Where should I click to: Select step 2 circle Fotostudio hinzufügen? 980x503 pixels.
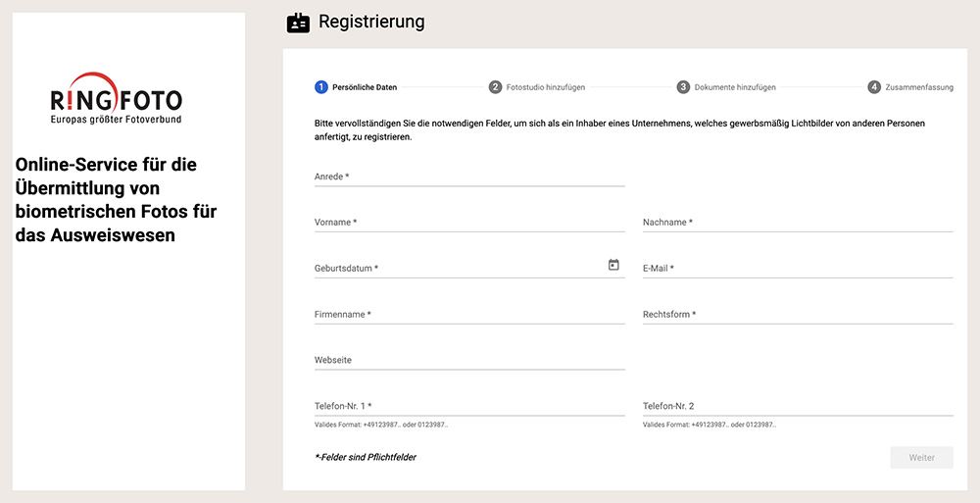pos(495,87)
